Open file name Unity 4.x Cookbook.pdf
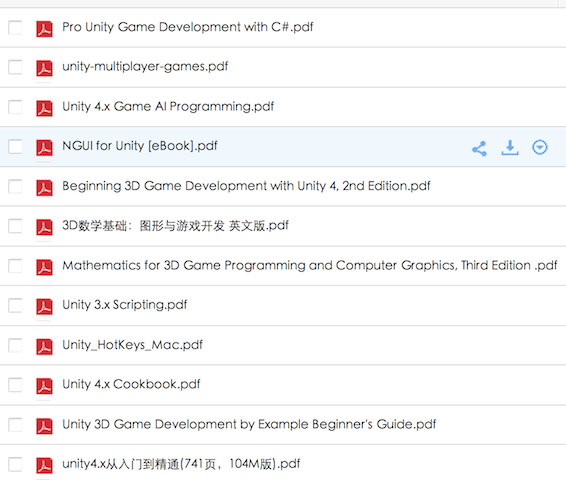The width and height of the screenshot is (566, 480). click(131, 384)
